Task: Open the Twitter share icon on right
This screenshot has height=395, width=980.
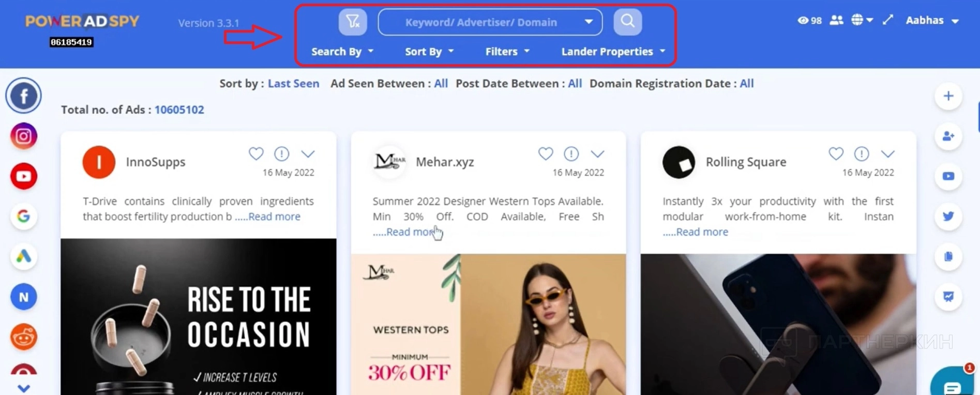Action: point(948,216)
